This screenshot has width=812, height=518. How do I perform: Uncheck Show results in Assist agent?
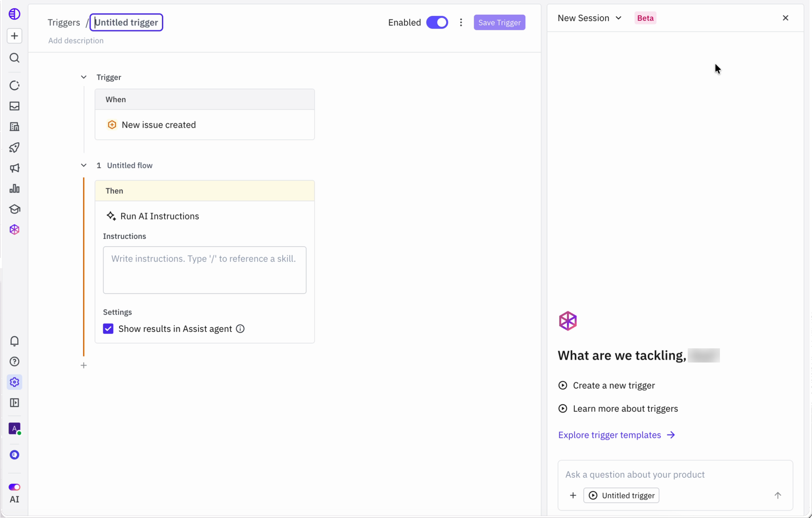tap(108, 329)
